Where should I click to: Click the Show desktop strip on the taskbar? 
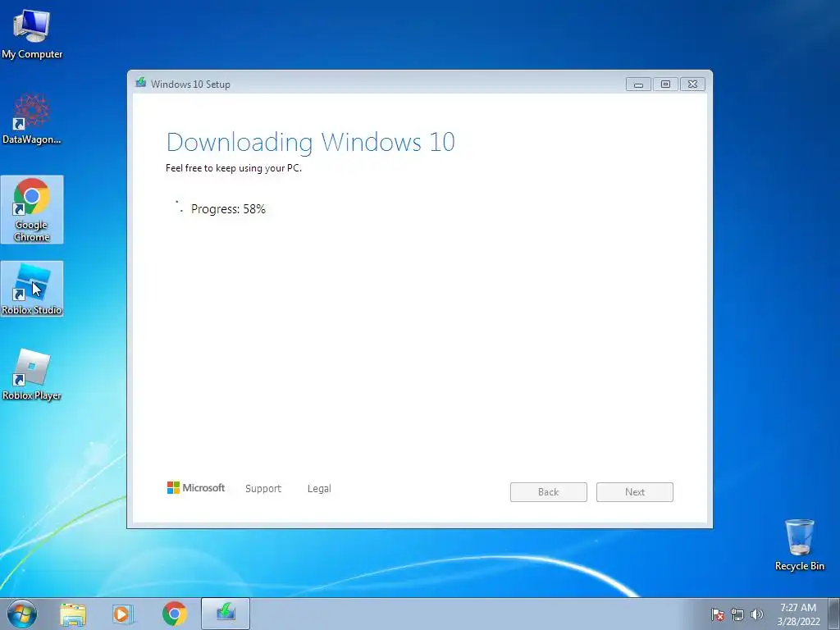(834, 614)
